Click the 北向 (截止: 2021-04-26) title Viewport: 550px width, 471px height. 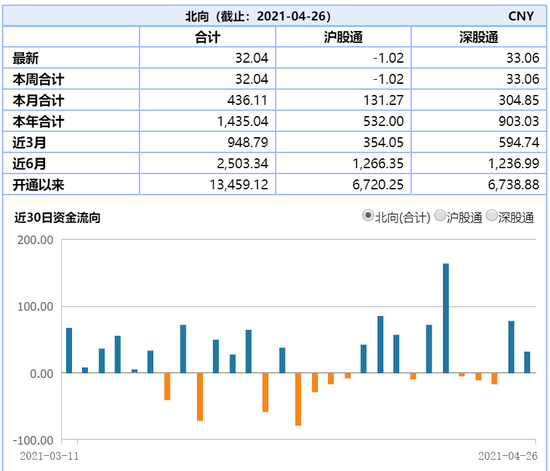coord(258,16)
